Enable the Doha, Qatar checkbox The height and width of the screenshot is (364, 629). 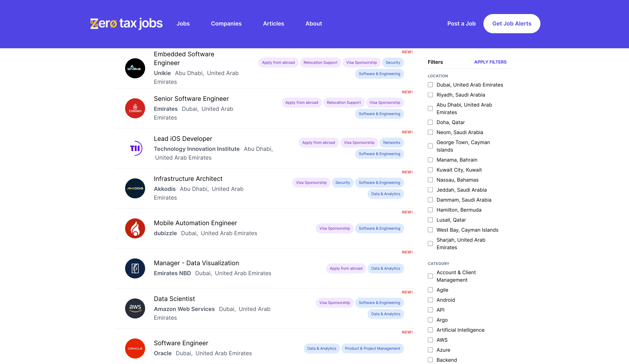430,122
